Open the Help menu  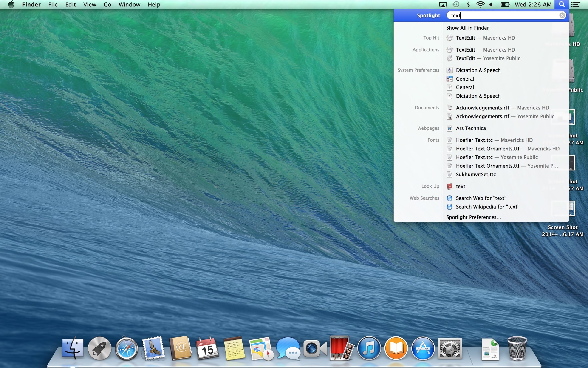coord(154,4)
